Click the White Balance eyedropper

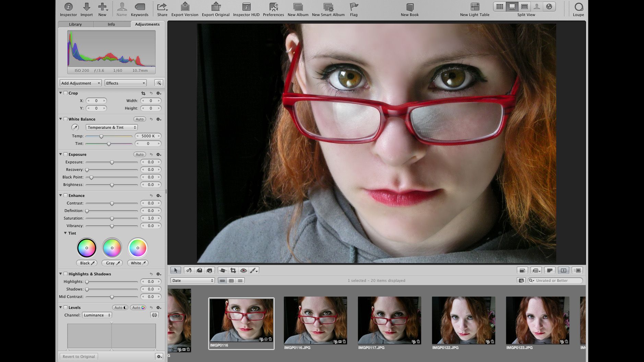click(x=75, y=127)
